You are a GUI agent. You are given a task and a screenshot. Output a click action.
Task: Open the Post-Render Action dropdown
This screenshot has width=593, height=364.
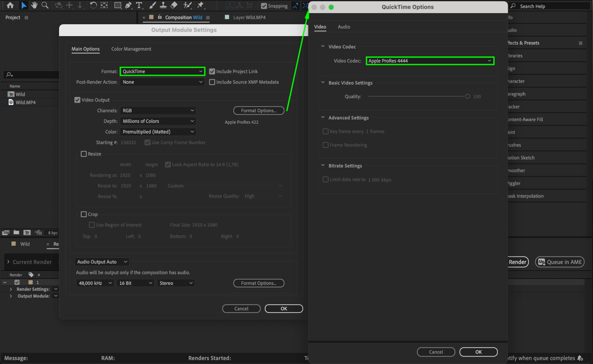point(162,82)
